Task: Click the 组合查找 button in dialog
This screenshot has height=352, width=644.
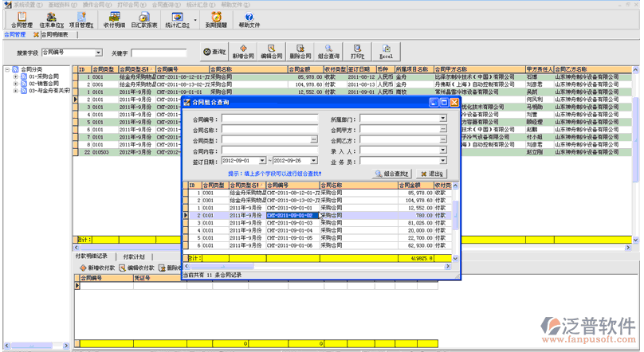Action: coord(392,174)
